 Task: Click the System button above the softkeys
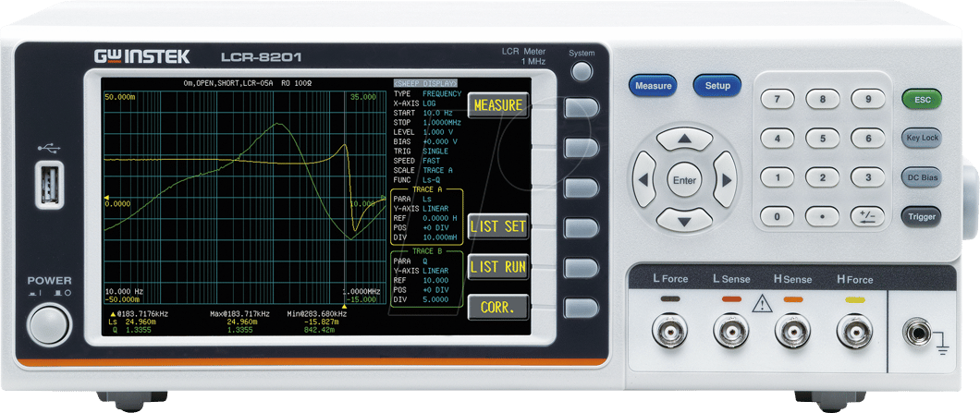[582, 71]
